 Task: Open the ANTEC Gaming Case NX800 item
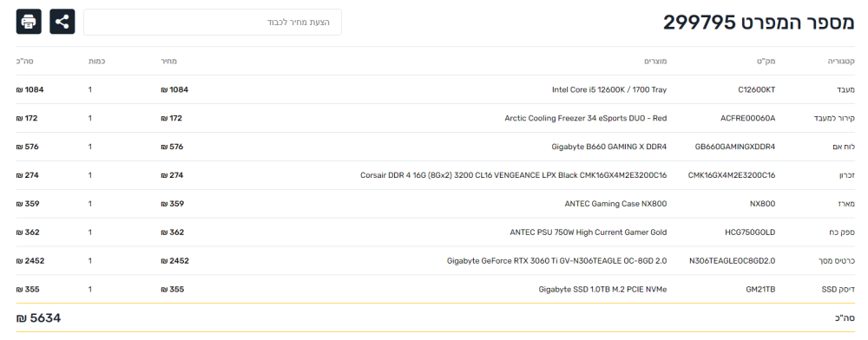[615, 204]
